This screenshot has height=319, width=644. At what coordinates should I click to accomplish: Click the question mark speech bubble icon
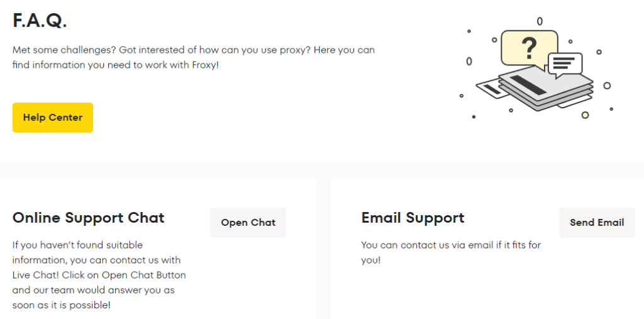click(x=530, y=48)
